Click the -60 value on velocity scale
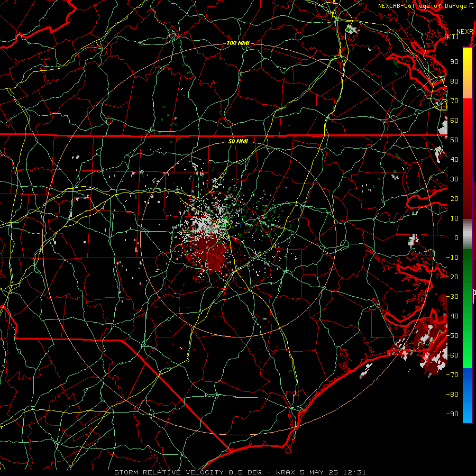 click(x=452, y=355)
